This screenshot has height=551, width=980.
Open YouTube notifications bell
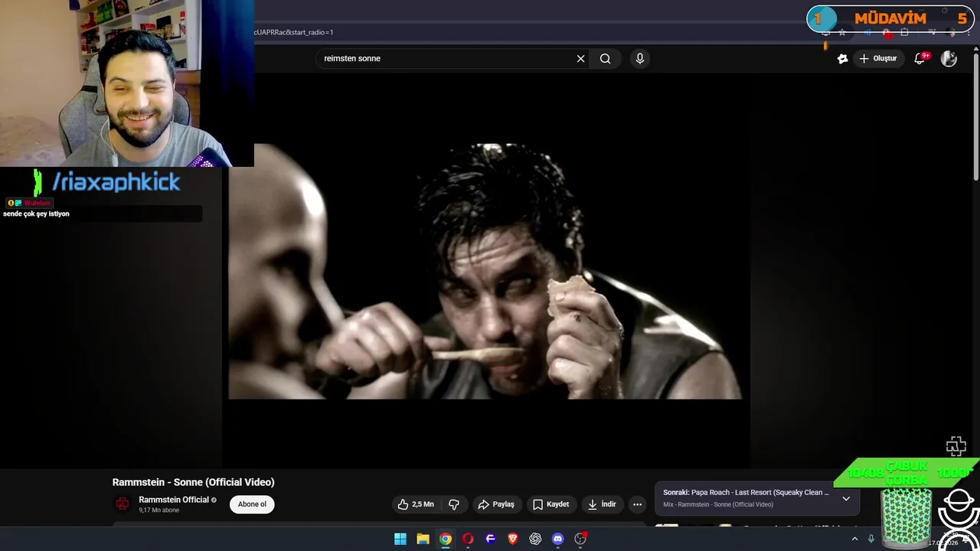tap(920, 59)
